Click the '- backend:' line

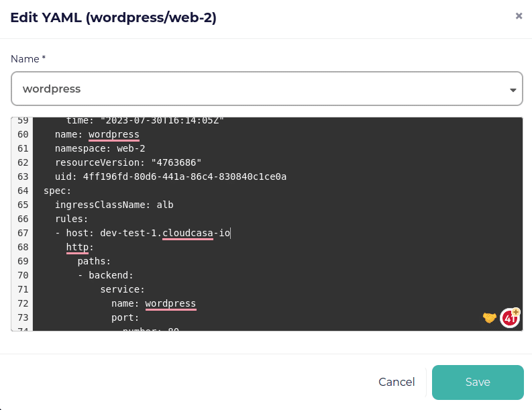(x=105, y=275)
